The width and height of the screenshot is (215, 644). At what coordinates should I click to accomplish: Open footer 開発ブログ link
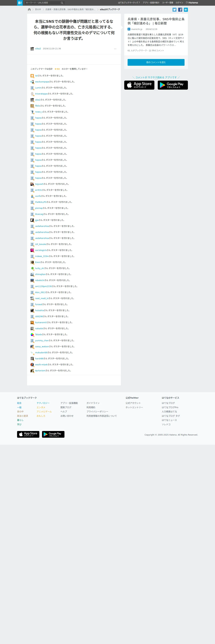click(66, 407)
